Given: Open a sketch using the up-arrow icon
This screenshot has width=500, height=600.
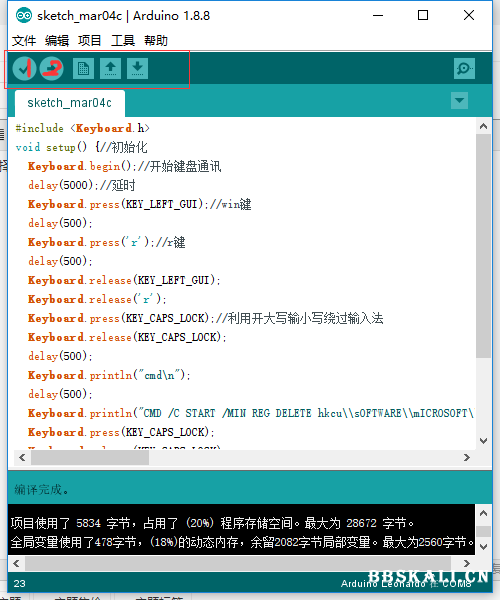Looking at the screenshot, I should [x=111, y=69].
